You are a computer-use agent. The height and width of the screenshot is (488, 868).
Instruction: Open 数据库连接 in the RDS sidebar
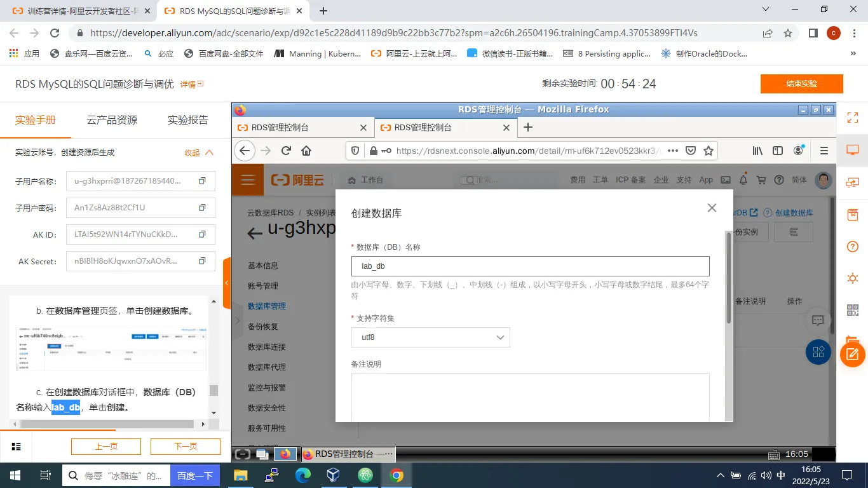click(x=267, y=347)
